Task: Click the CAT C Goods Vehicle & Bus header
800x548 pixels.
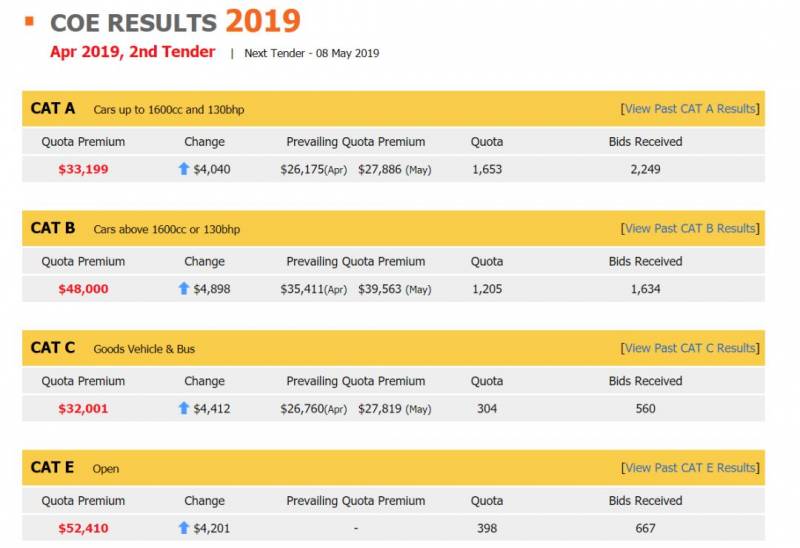Action: 144,349
